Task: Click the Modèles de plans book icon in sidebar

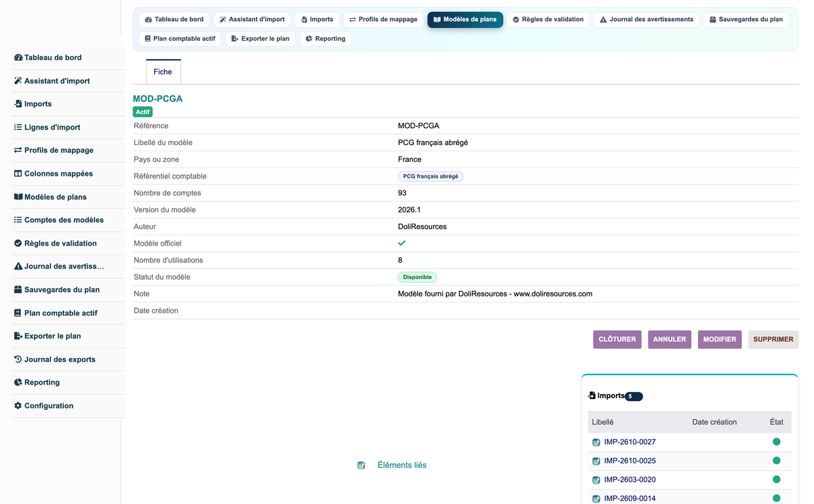Action: pos(18,197)
